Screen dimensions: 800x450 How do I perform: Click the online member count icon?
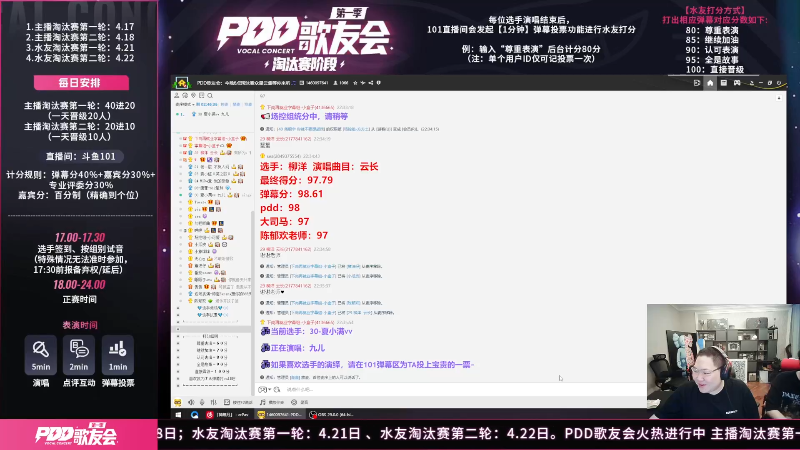pos(335,83)
